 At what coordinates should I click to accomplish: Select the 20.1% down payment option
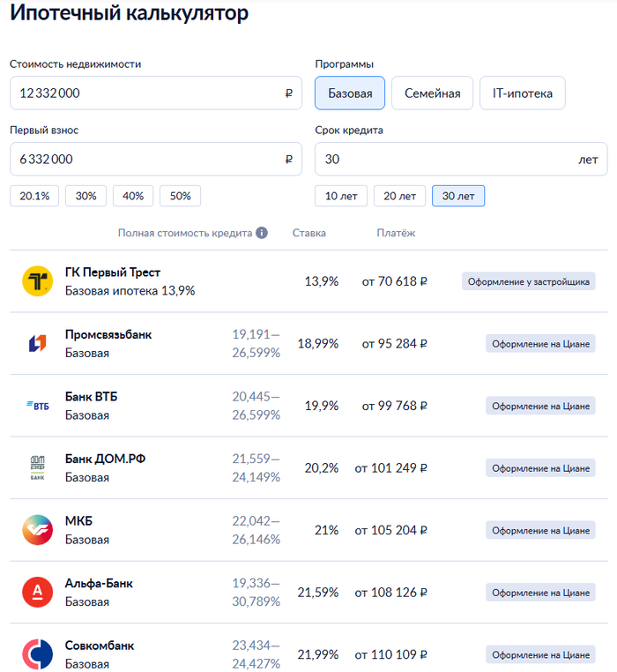pos(34,196)
